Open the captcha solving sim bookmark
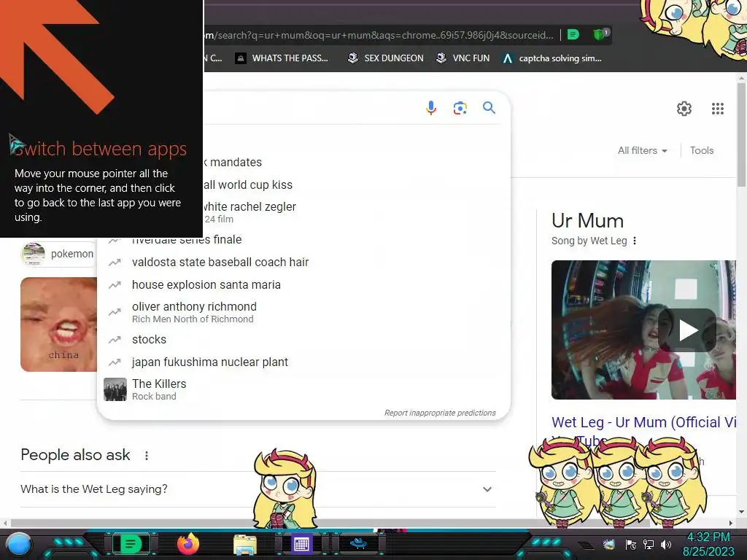 click(552, 58)
